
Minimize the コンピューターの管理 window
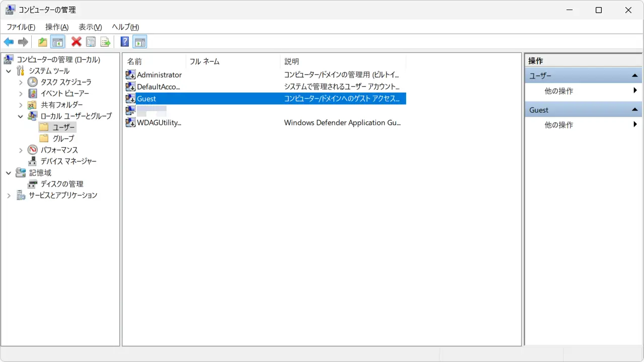(x=570, y=10)
